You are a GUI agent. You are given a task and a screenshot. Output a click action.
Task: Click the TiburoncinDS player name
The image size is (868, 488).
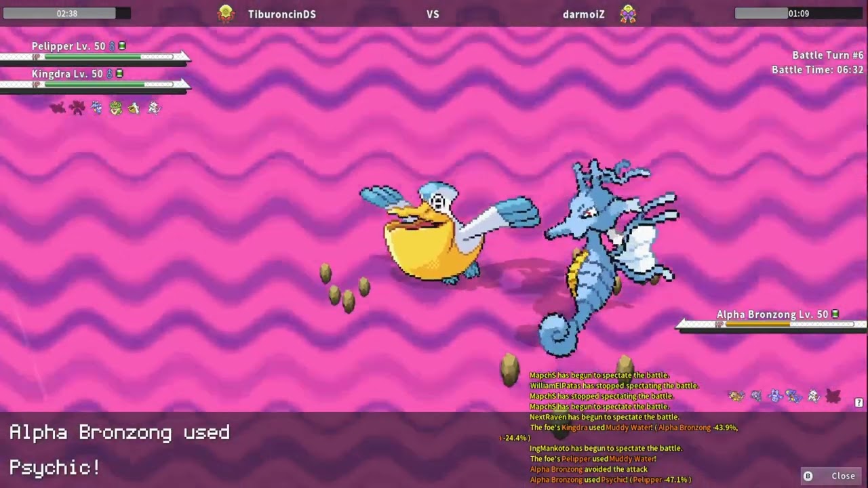pyautogui.click(x=282, y=14)
